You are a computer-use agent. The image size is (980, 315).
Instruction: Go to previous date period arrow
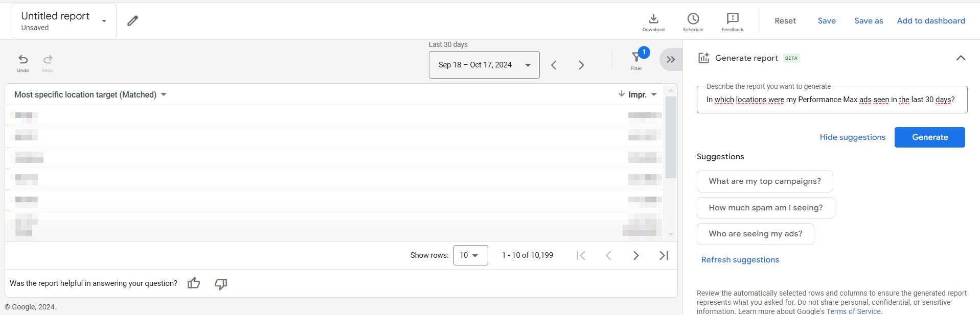tap(554, 65)
